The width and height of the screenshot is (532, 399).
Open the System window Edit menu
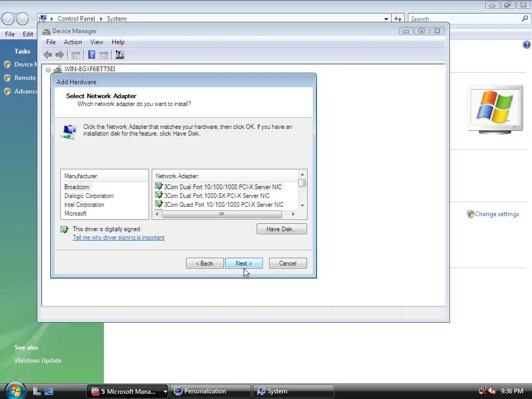(x=28, y=34)
